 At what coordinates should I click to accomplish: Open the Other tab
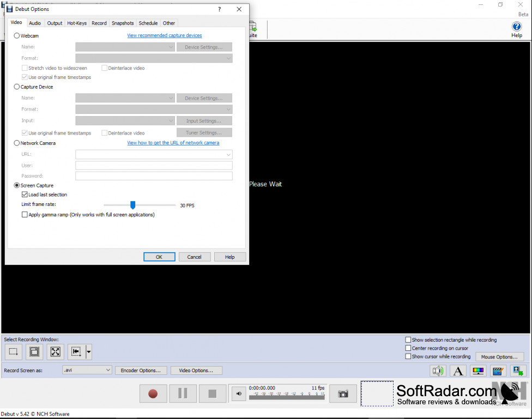click(169, 23)
